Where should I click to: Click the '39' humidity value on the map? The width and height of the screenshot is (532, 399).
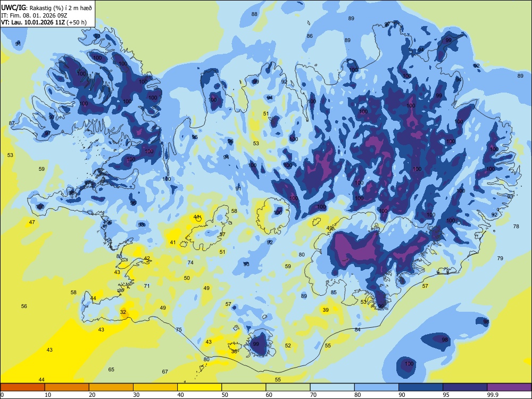coord(326,310)
